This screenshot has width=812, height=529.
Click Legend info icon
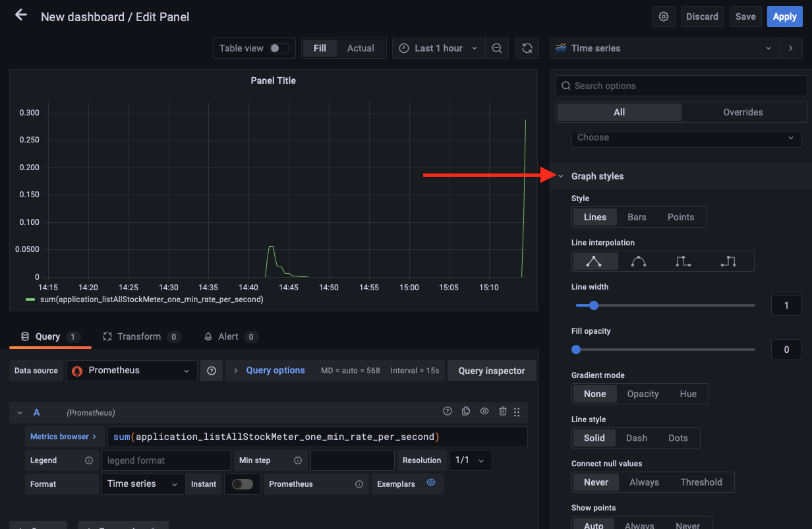(89, 460)
